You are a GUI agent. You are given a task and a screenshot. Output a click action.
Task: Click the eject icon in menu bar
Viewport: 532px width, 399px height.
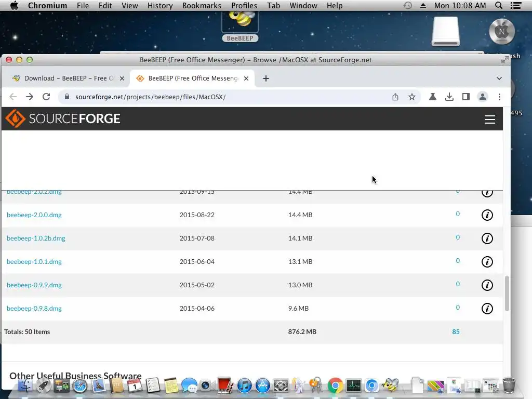click(423, 5)
